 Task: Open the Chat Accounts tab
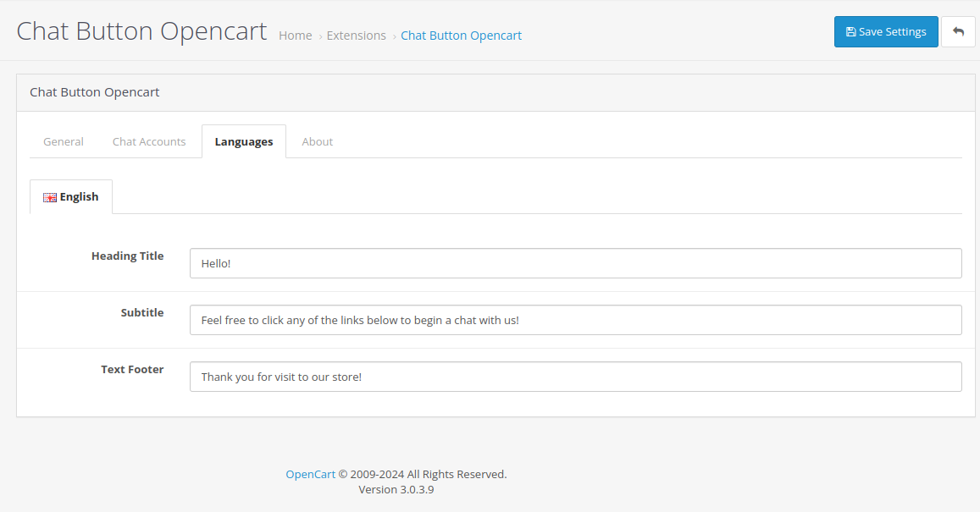click(x=149, y=141)
